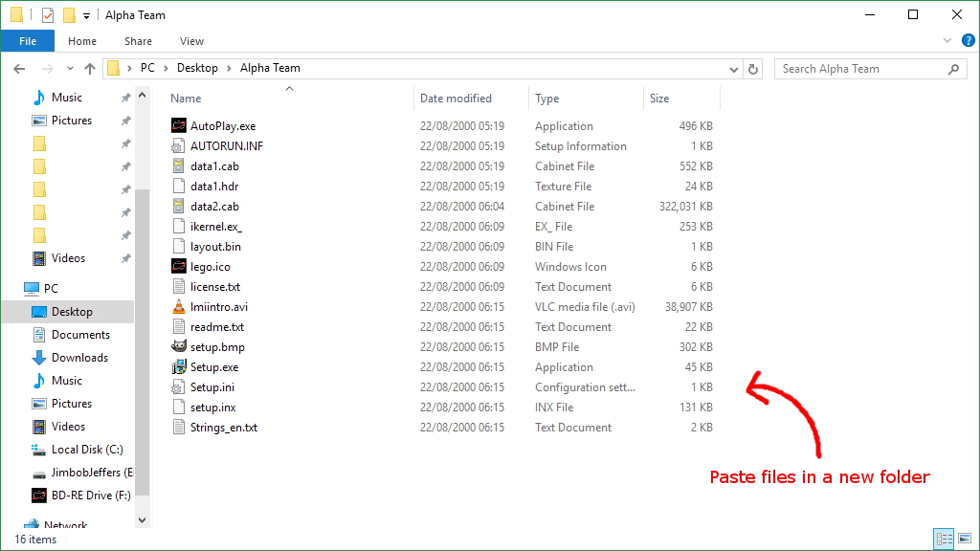Image resolution: width=980 pixels, height=551 pixels.
Task: Select the data2.cab cabinet icon
Action: tap(179, 207)
